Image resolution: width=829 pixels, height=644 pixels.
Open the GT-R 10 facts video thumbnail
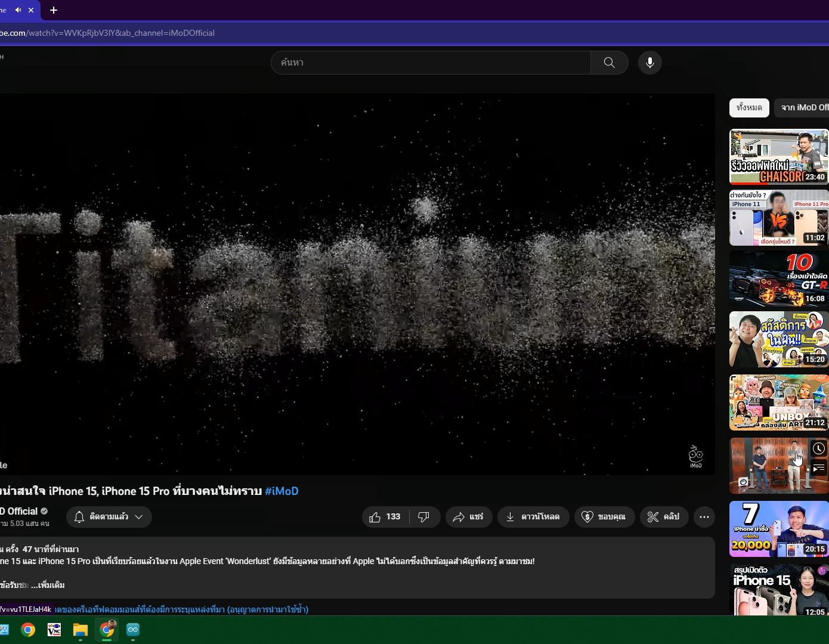pyautogui.click(x=779, y=278)
